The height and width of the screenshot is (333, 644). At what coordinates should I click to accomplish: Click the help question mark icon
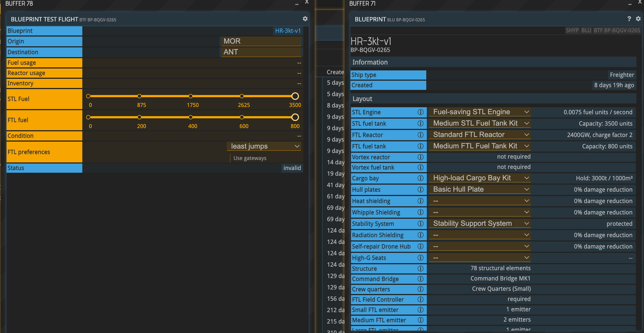pyautogui.click(x=629, y=19)
